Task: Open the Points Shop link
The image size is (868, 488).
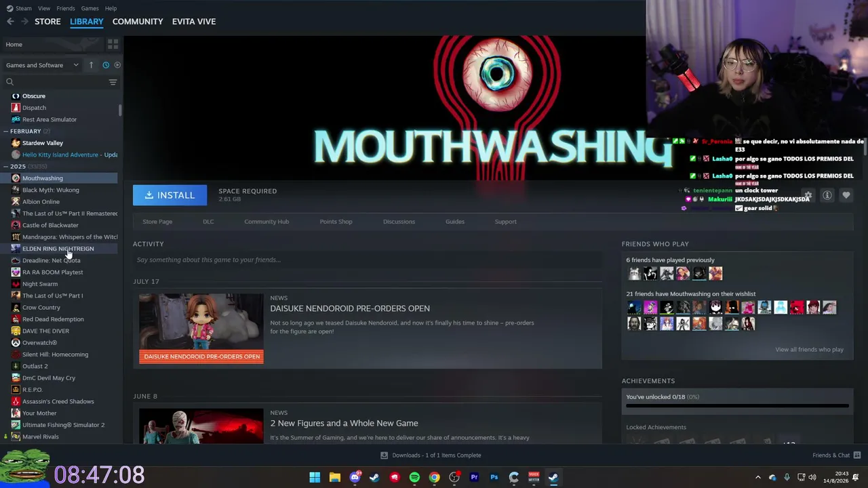Action: [336, 222]
